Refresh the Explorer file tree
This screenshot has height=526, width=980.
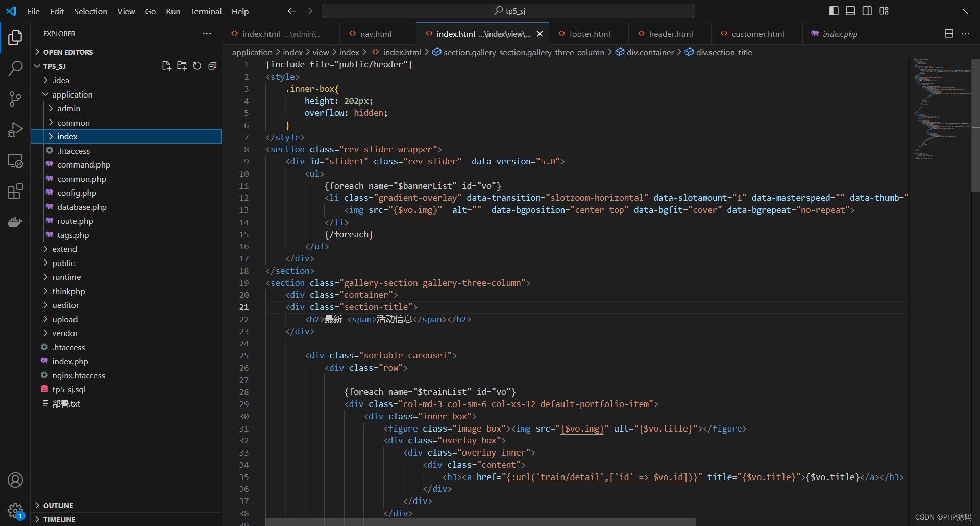(x=197, y=66)
